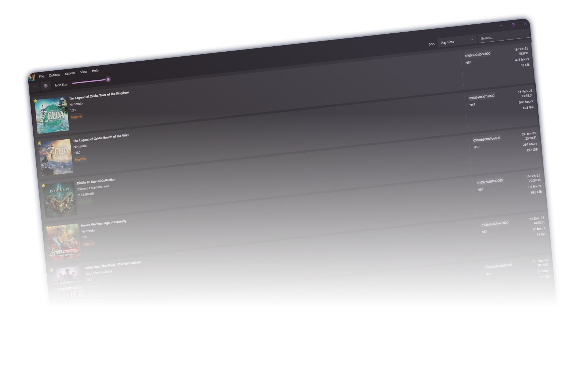Click the Ryujinx app logo icon
This screenshot has width=580, height=392.
pyautogui.click(x=32, y=77)
